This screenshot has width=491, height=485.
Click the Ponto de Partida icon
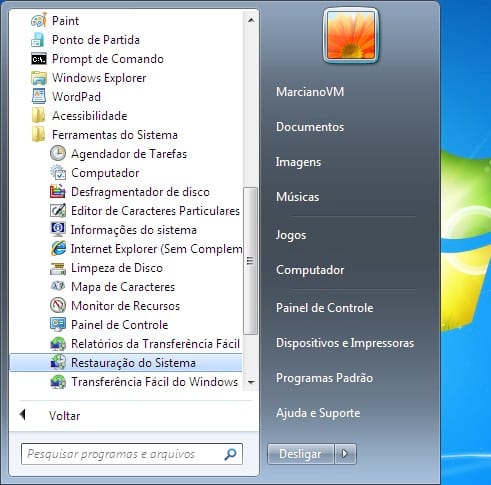(x=39, y=40)
